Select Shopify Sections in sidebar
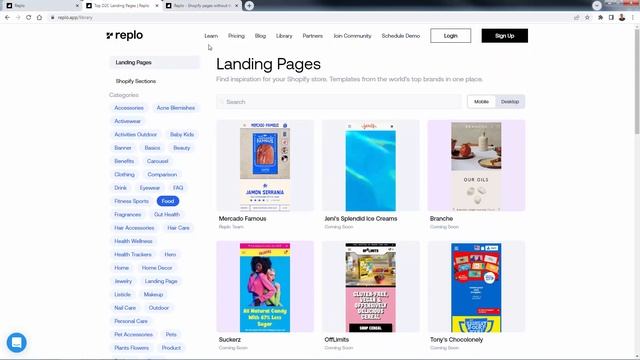Viewport: 640px width, 360px height. (x=136, y=81)
